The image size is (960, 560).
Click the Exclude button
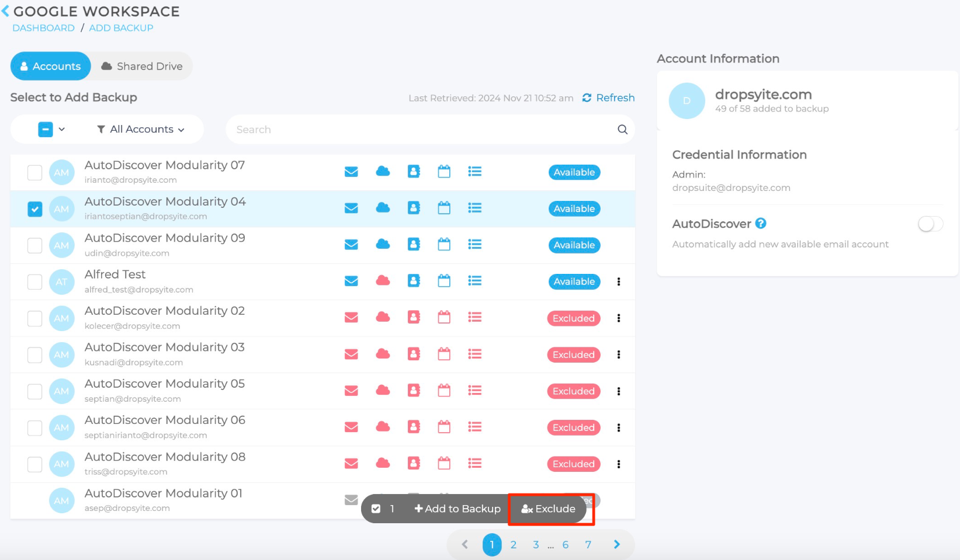(549, 509)
